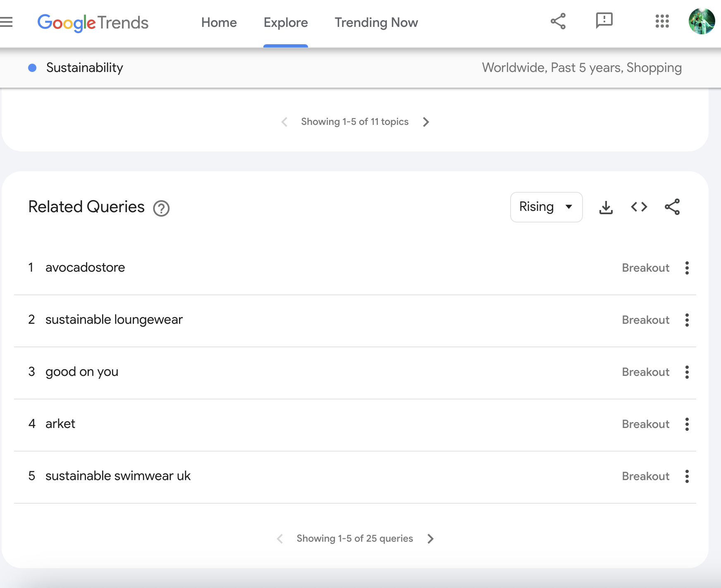Open more options for sustainable loungewear

click(687, 320)
